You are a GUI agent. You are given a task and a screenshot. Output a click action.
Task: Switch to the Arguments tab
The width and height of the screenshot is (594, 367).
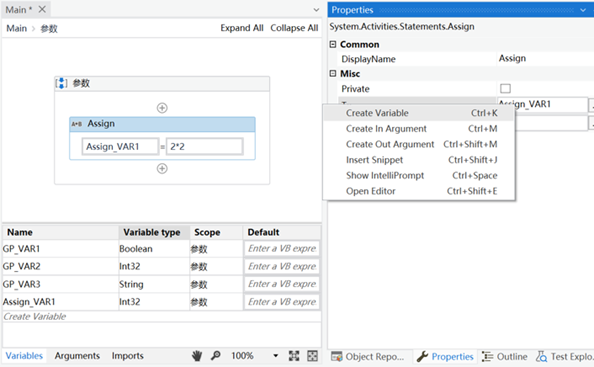pyautogui.click(x=77, y=356)
